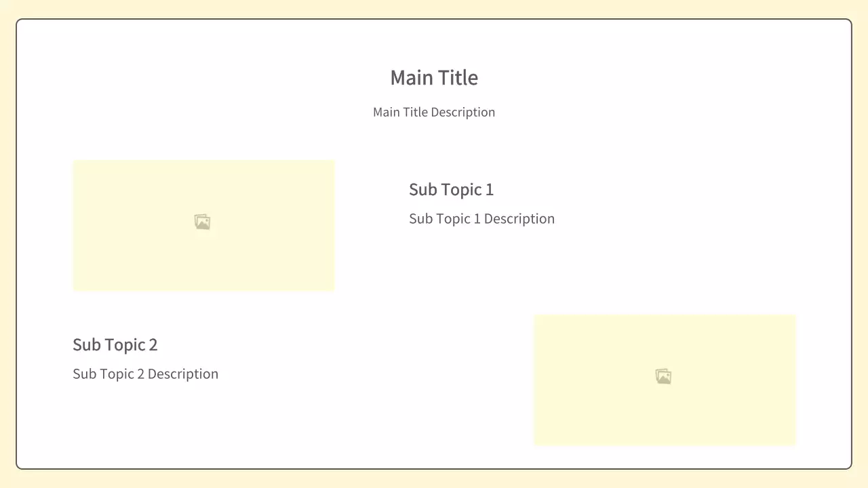Click the numeral '2' in the Sub Topic 2 heading
This screenshot has width=868, height=488.
tap(153, 345)
